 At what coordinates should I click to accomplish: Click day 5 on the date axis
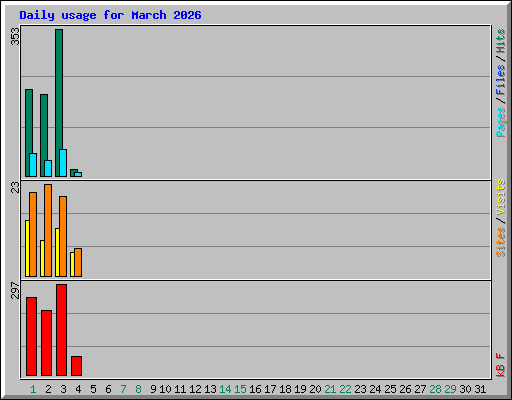click(93, 389)
